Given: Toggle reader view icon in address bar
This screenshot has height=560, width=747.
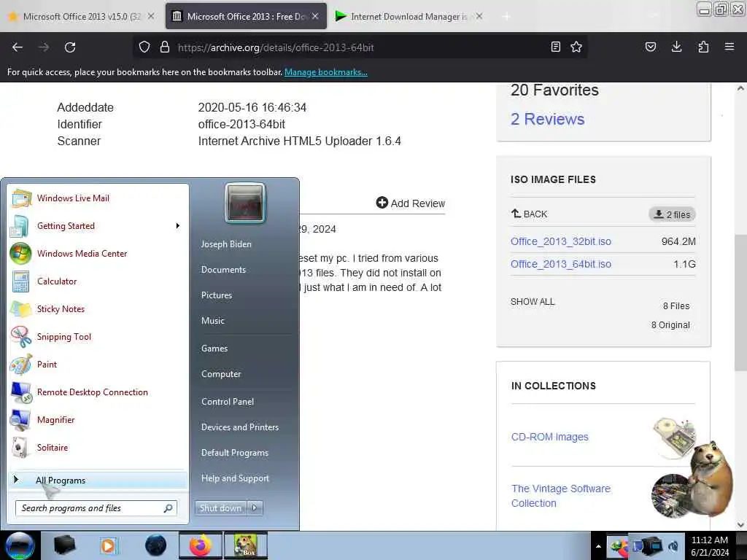Looking at the screenshot, I should (x=555, y=47).
